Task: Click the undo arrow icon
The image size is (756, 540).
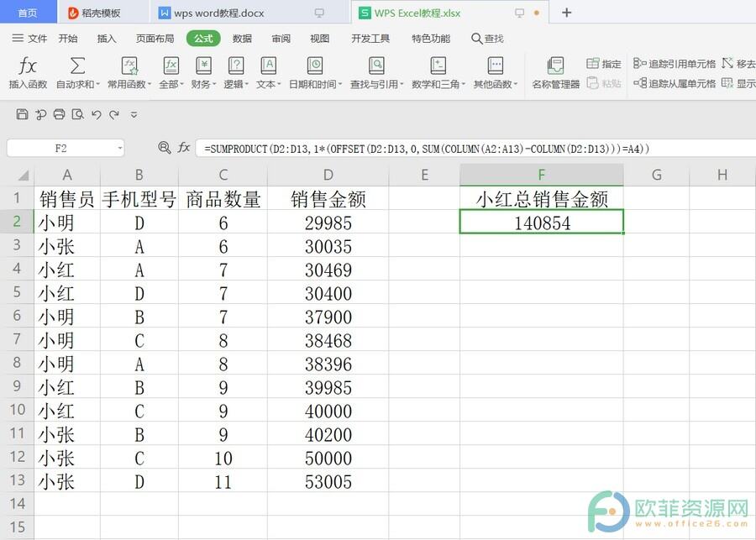Action: pyautogui.click(x=96, y=114)
